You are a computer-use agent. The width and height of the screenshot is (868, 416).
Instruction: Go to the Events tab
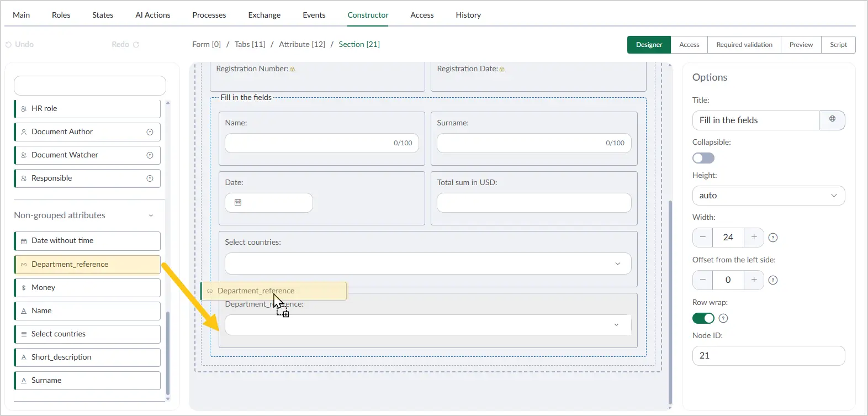point(314,15)
